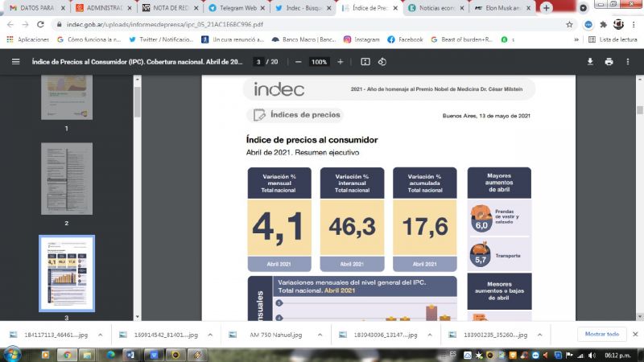Screen dimensions: 644x362
Task: Open the Chrome profile avatar
Action: 618,25
